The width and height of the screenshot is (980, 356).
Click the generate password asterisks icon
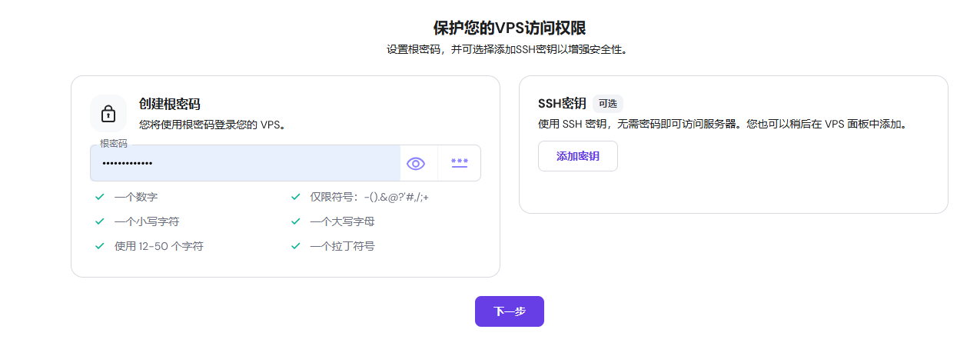tap(460, 163)
